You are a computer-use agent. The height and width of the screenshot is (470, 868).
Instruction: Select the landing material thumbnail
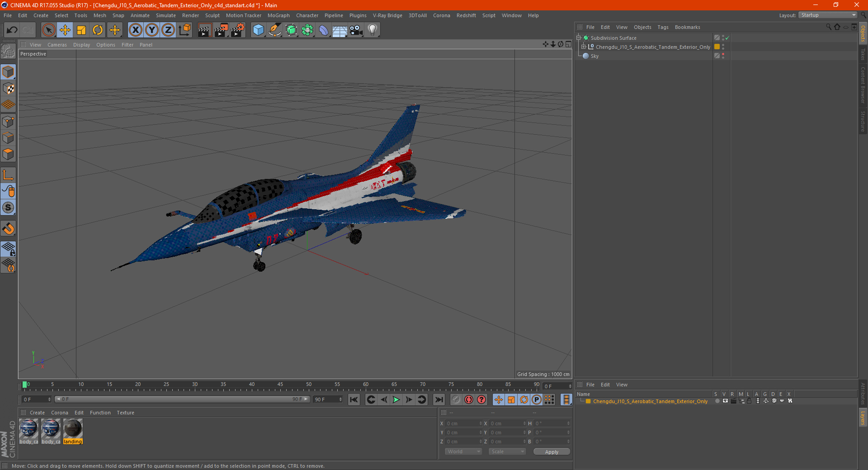(73, 431)
